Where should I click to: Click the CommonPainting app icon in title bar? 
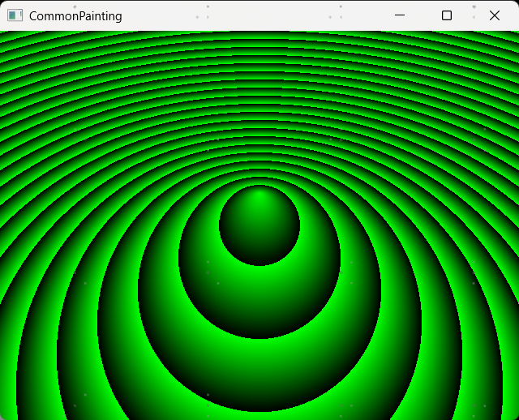[x=15, y=15]
